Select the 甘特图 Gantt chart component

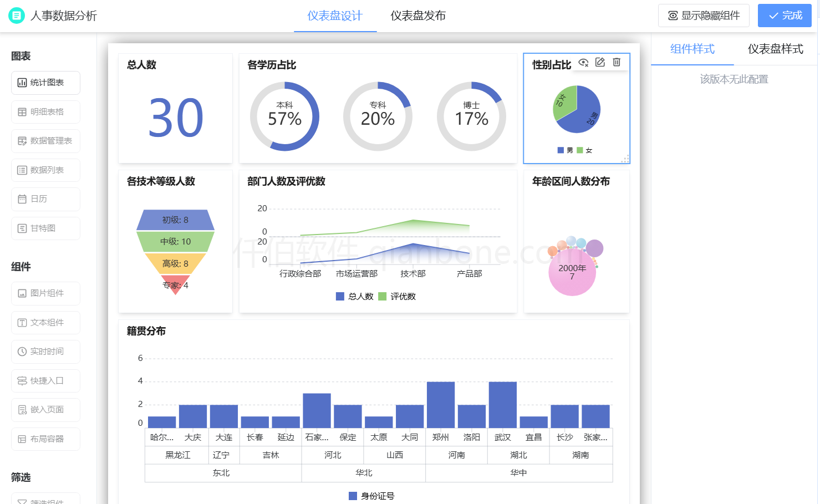[x=46, y=228]
